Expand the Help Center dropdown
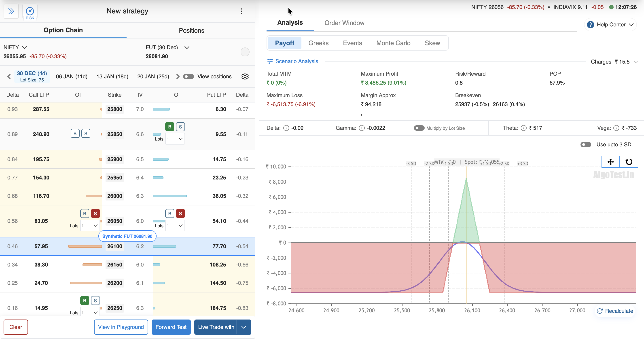Screen dimensions: 644x341 [x=610, y=25]
